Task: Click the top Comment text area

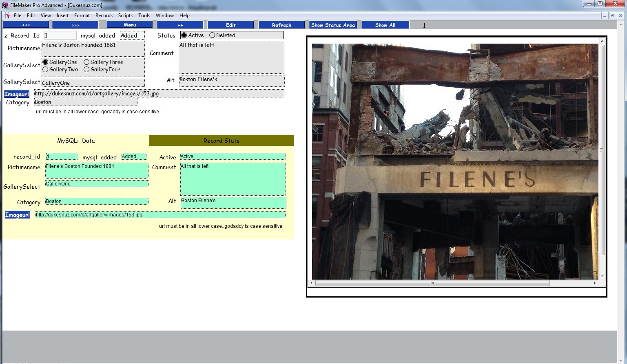Action: pyautogui.click(x=231, y=57)
